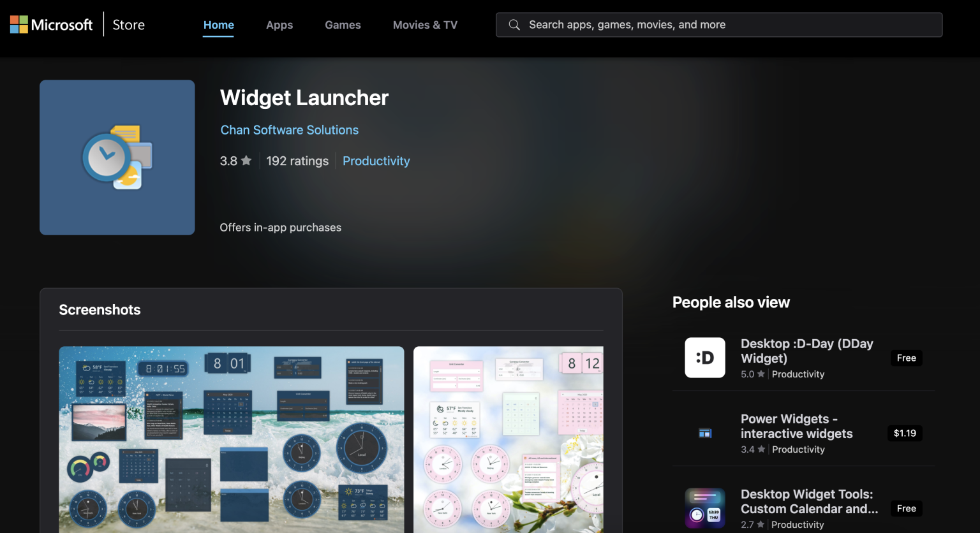Click the Free button for Desktop :D-Day

click(x=906, y=358)
